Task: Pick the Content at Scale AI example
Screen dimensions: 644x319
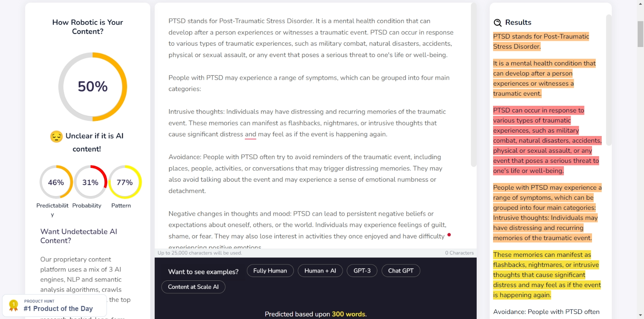Action: click(193, 287)
